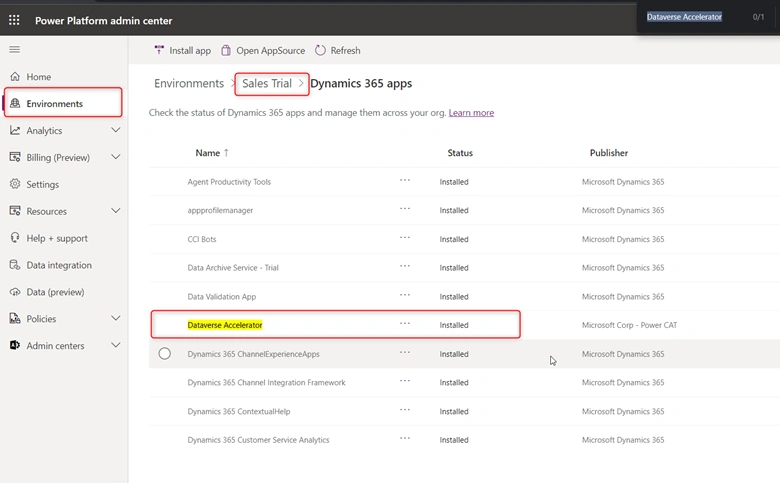Click the Refresh circular arrow icon

point(320,50)
